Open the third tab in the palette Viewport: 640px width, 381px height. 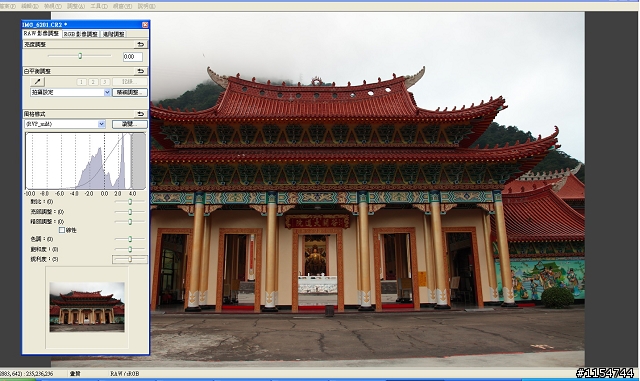pos(113,34)
